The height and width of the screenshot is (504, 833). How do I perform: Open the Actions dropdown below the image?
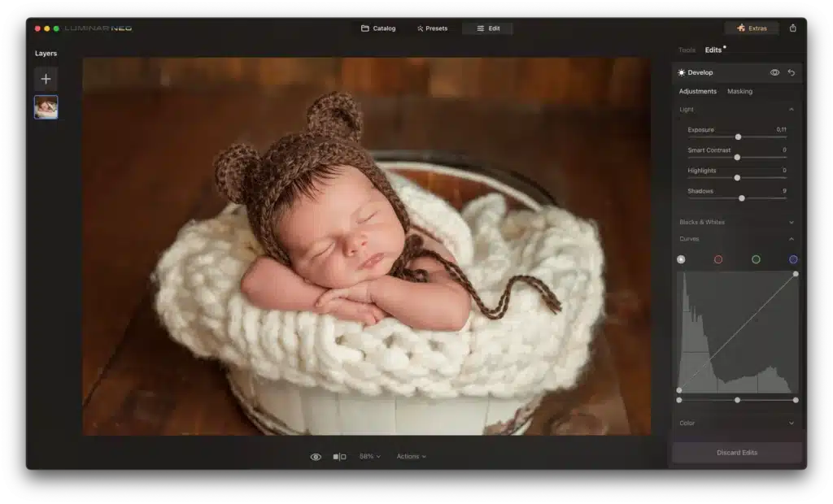(412, 456)
